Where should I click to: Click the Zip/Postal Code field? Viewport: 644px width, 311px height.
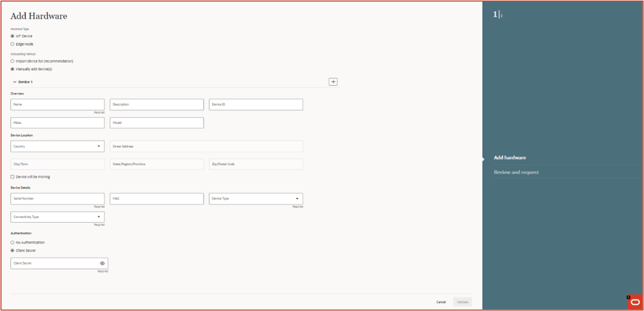click(x=256, y=164)
